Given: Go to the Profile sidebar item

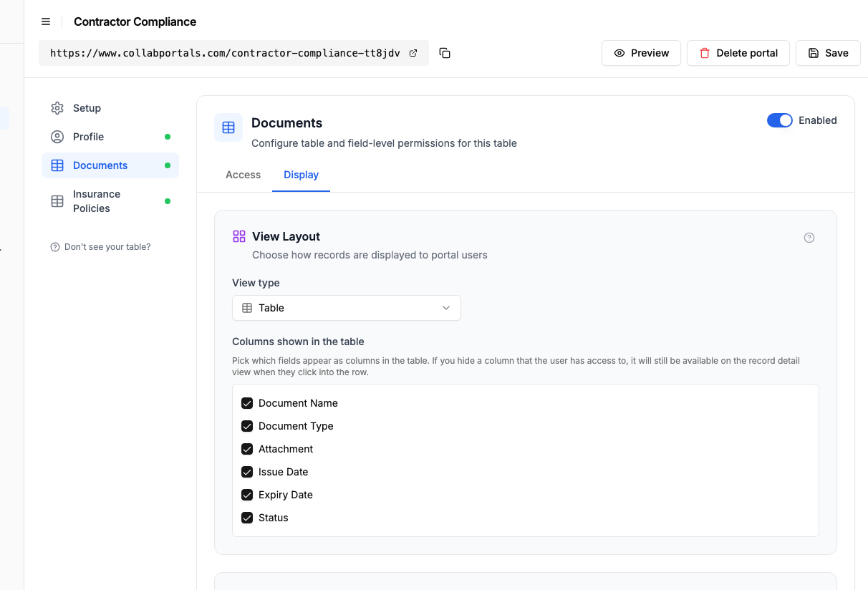Looking at the screenshot, I should [110, 137].
